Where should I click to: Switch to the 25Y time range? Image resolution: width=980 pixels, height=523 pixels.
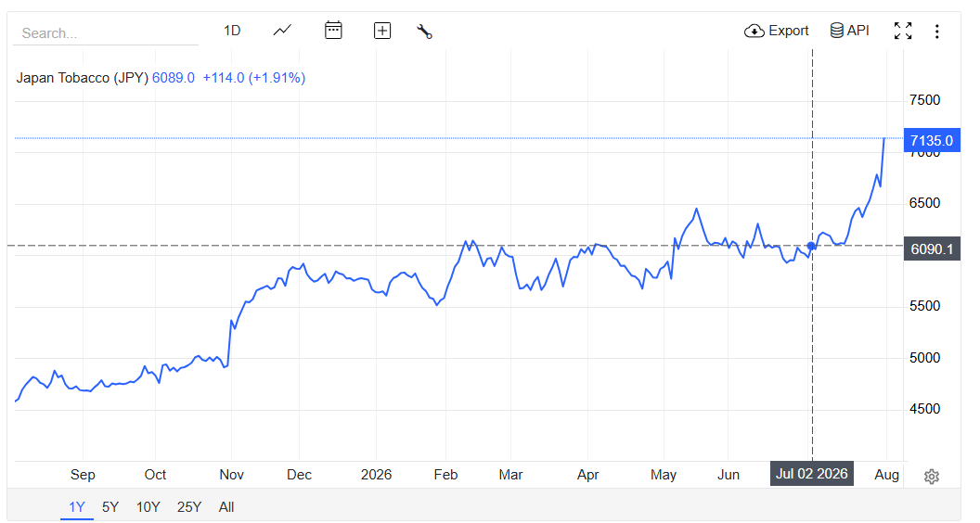pyautogui.click(x=188, y=506)
